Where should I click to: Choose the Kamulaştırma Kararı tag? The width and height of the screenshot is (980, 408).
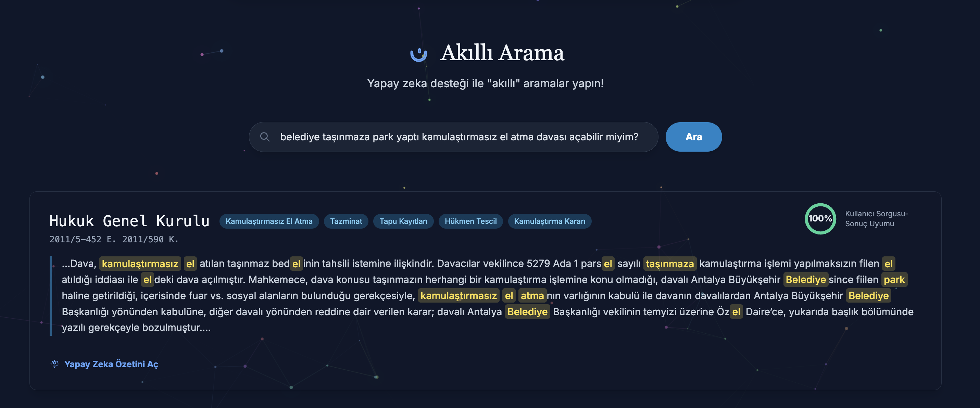click(549, 221)
